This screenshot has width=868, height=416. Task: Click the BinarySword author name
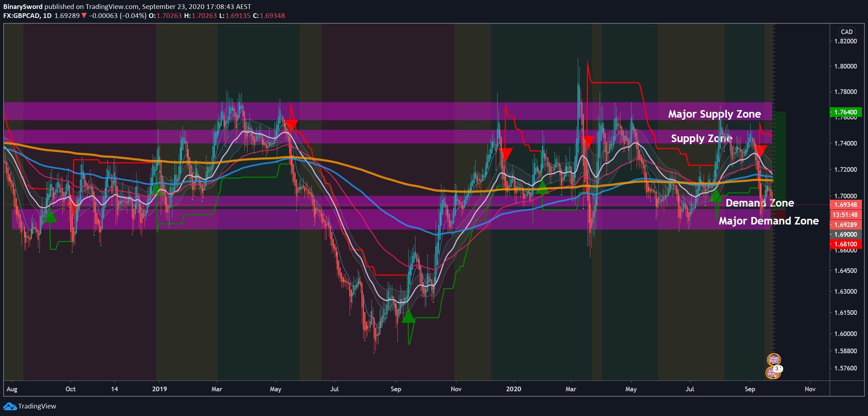(x=23, y=6)
